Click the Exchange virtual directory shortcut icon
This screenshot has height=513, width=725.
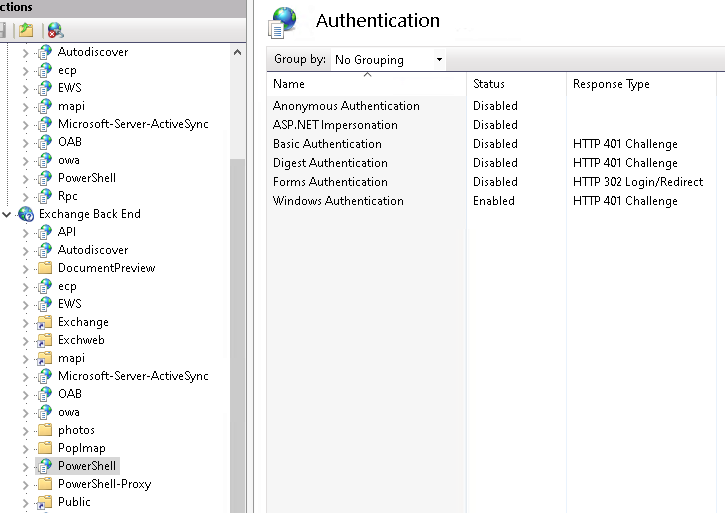[x=45, y=322]
